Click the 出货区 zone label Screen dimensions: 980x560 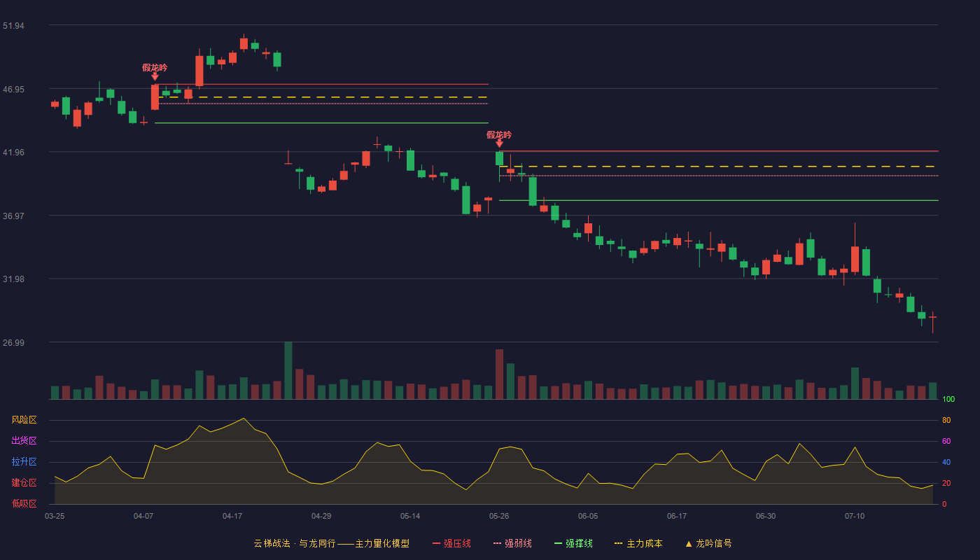point(24,441)
